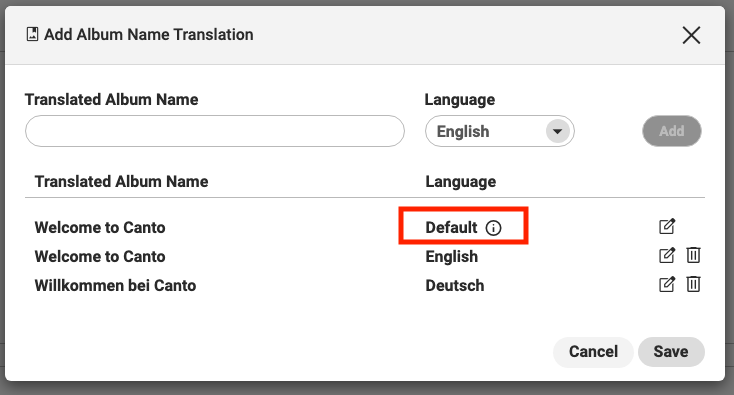Viewport: 734px width, 395px height.
Task: Click the Cancel button
Action: [x=593, y=351]
